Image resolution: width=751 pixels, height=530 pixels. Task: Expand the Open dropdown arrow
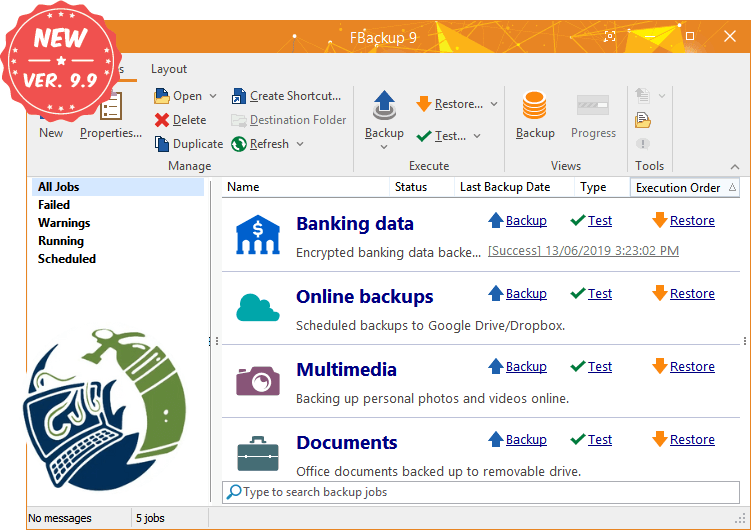(x=213, y=96)
